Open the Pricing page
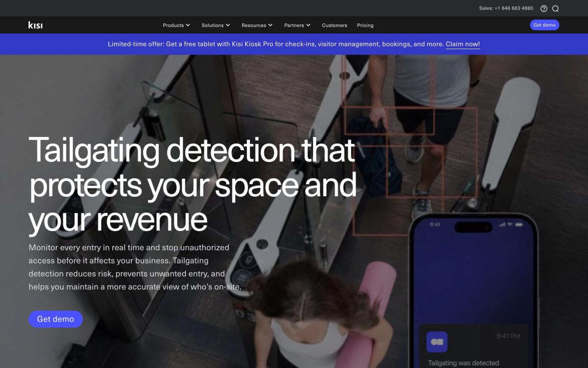 pyautogui.click(x=365, y=25)
